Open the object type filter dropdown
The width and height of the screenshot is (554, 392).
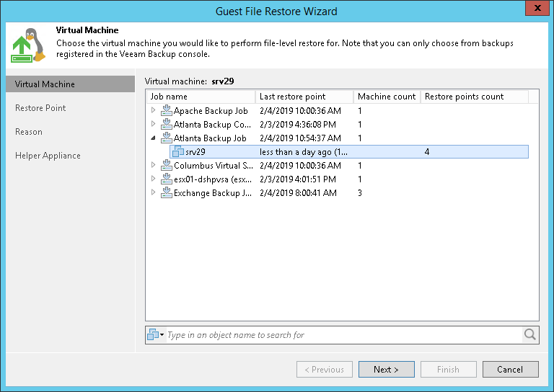click(156, 334)
